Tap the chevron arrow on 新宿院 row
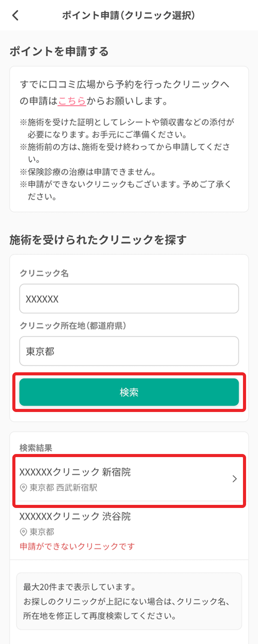The image size is (258, 644). [x=235, y=479]
